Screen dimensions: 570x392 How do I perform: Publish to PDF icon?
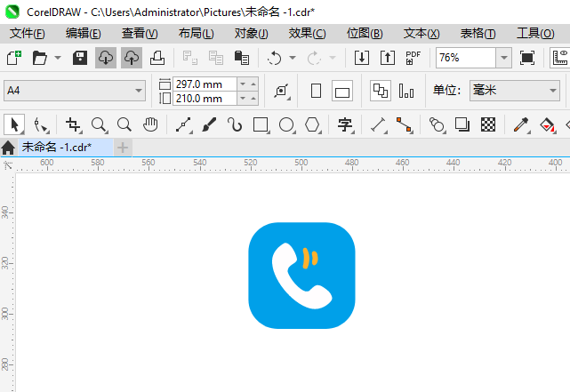[413, 58]
